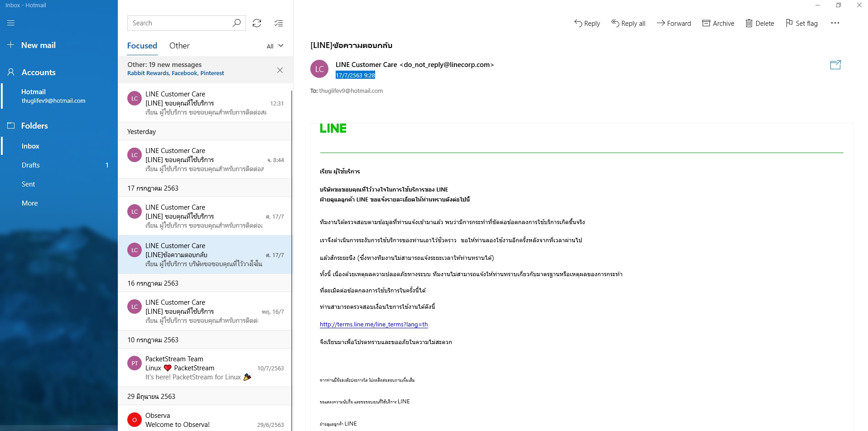
Task: Open the Observa welcome email
Action: pos(205,419)
